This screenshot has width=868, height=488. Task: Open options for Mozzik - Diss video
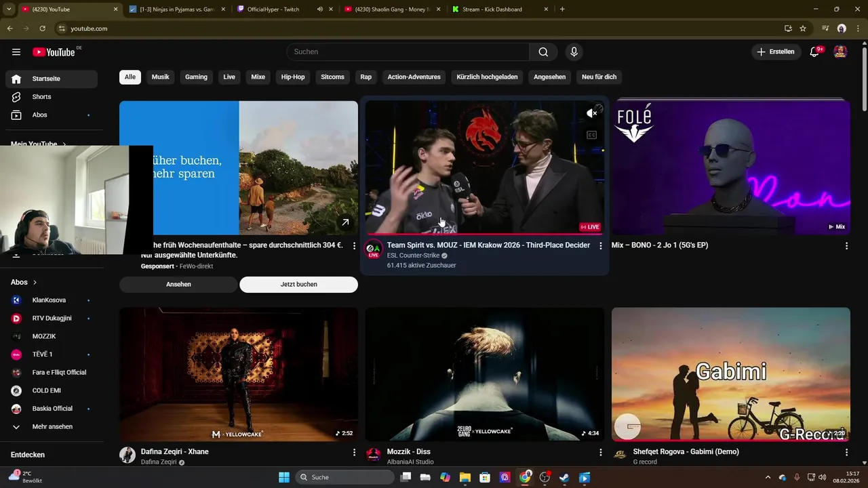(x=600, y=452)
